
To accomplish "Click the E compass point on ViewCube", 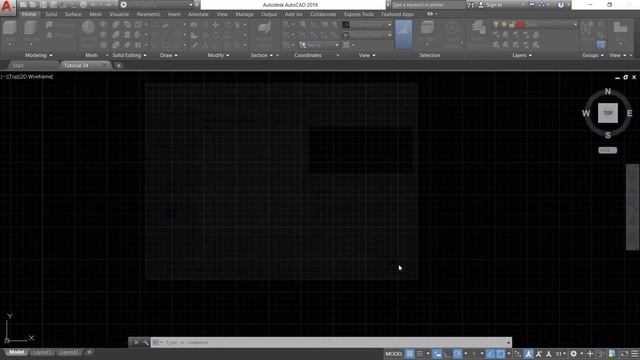I will 629,113.
